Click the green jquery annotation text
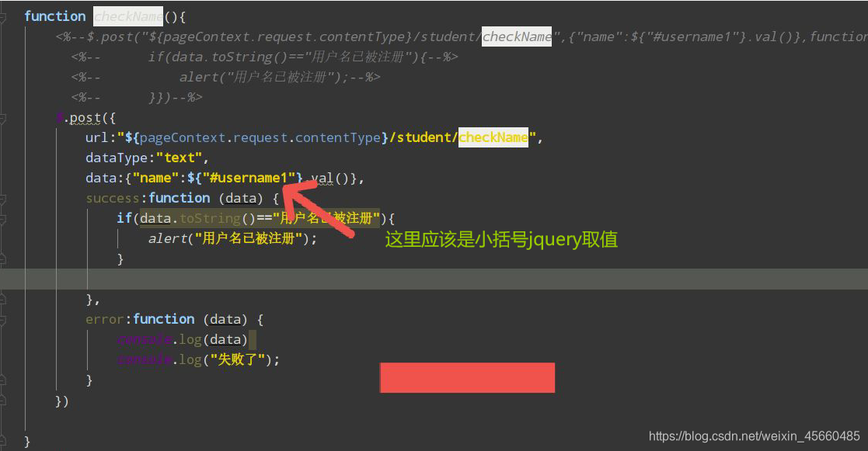Screen dimensions: 868x451 [500, 239]
